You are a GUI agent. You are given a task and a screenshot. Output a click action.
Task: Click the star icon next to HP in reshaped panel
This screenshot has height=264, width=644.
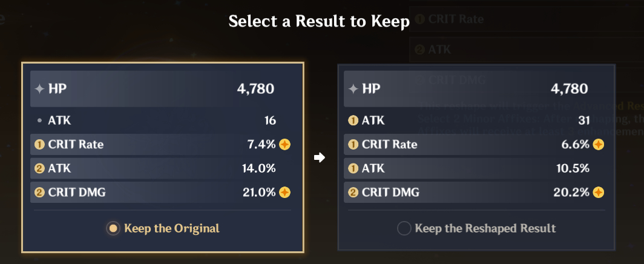(353, 89)
